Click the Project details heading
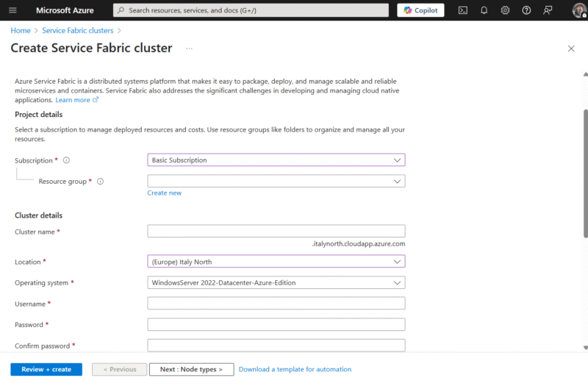 pyautogui.click(x=39, y=115)
